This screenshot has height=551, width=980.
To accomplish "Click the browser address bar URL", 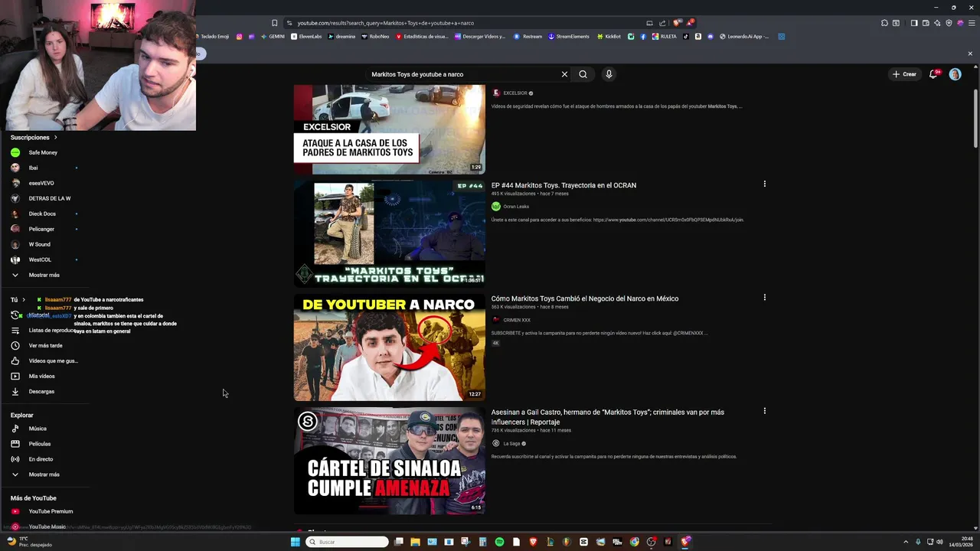I will point(385,23).
